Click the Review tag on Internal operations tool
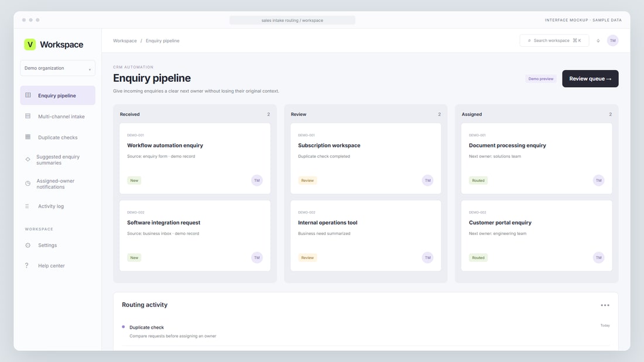 click(x=307, y=258)
